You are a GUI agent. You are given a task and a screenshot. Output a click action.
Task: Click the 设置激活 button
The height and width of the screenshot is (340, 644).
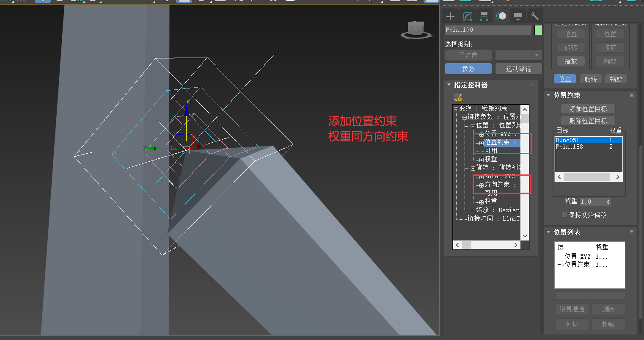[572, 309]
